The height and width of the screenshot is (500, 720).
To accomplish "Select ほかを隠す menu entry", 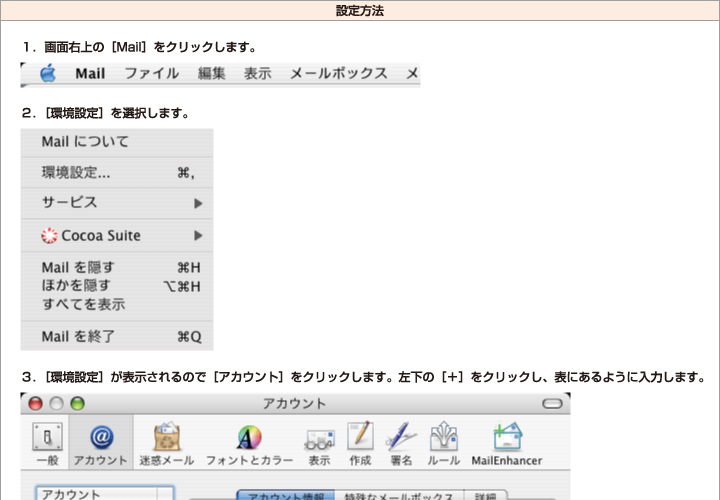I will click(117, 286).
